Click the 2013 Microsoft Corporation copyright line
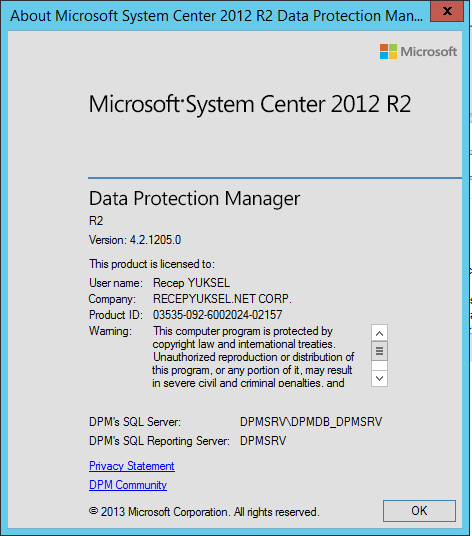Viewport: 472px width, 536px height. click(204, 512)
